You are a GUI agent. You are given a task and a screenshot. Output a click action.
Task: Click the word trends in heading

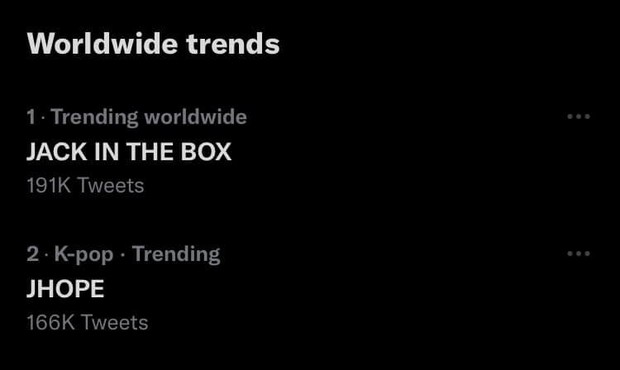pos(233,43)
